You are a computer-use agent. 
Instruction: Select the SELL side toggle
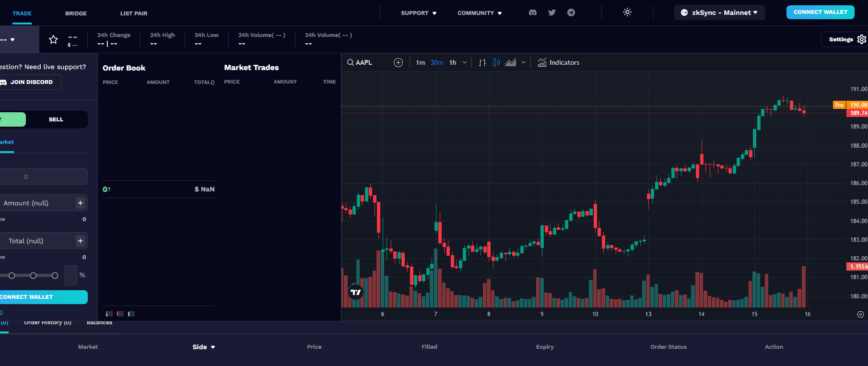56,119
